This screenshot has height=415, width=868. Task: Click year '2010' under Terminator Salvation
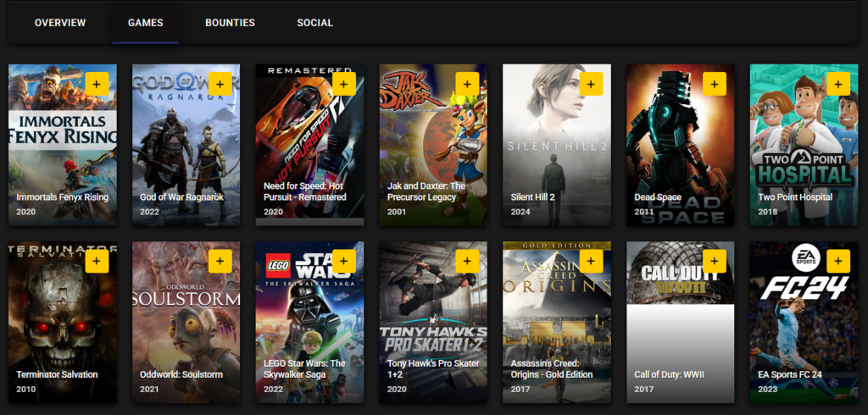[x=26, y=389]
